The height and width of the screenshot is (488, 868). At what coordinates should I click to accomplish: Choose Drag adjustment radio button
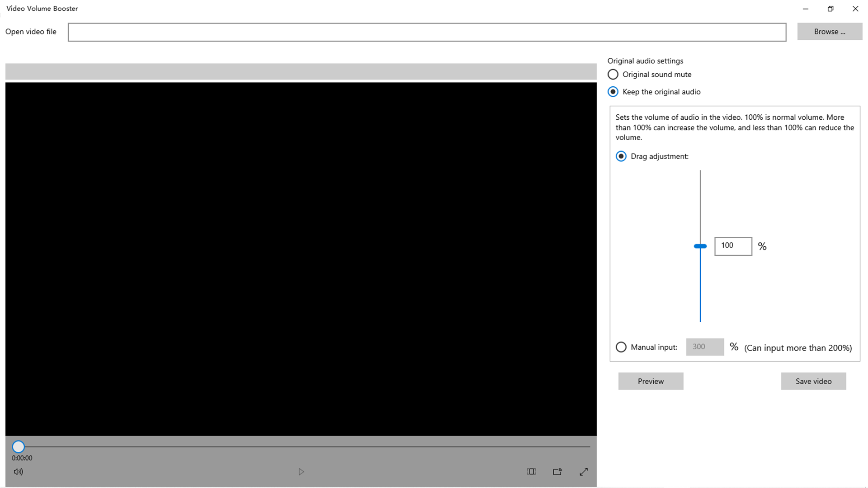[x=621, y=156]
